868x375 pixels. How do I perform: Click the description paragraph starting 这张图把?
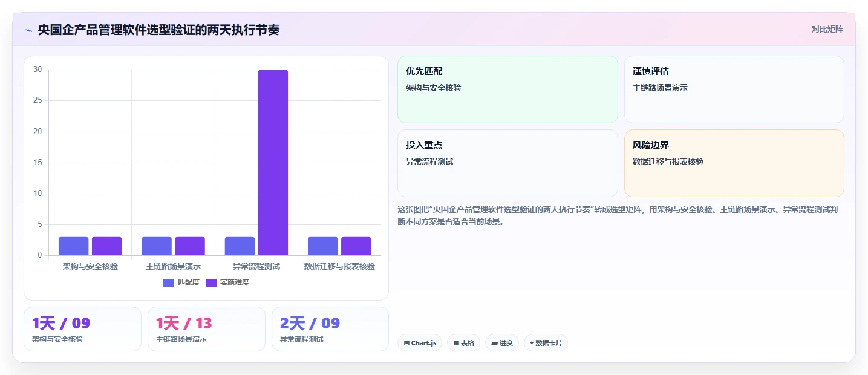tap(618, 215)
